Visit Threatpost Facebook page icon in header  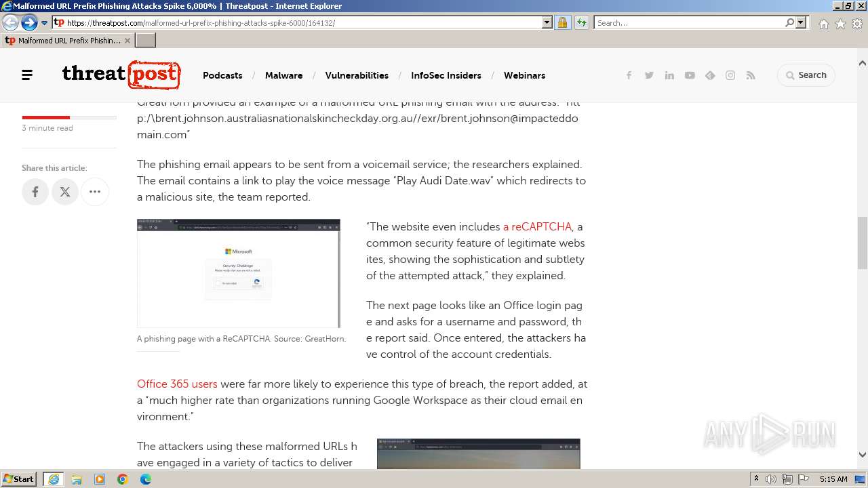pyautogui.click(x=629, y=75)
